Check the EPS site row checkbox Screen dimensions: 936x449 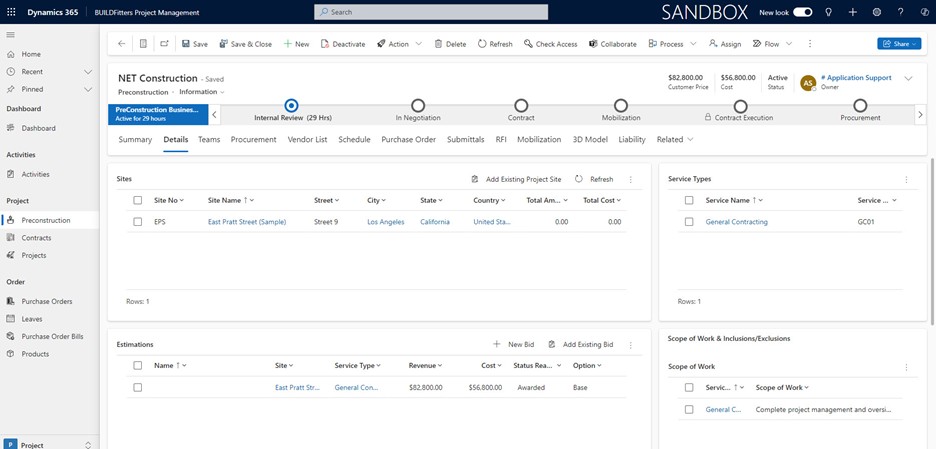(137, 222)
